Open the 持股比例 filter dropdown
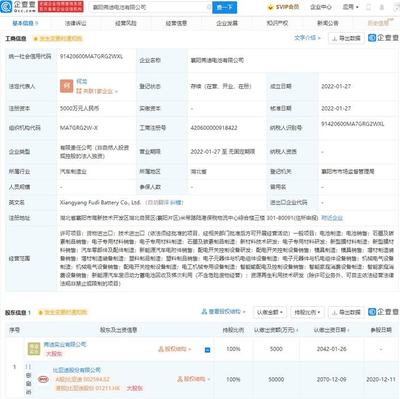Screen dimensions: 400x399 [x=307, y=312]
